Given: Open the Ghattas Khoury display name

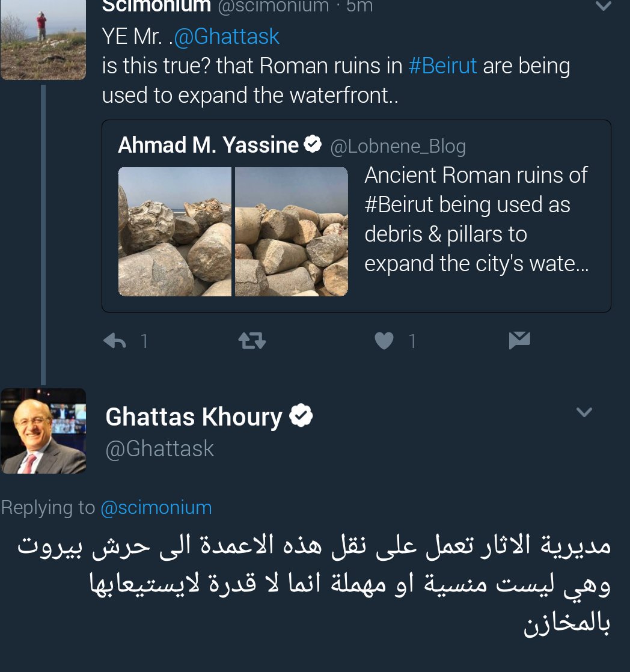Looking at the screenshot, I should coord(194,417).
